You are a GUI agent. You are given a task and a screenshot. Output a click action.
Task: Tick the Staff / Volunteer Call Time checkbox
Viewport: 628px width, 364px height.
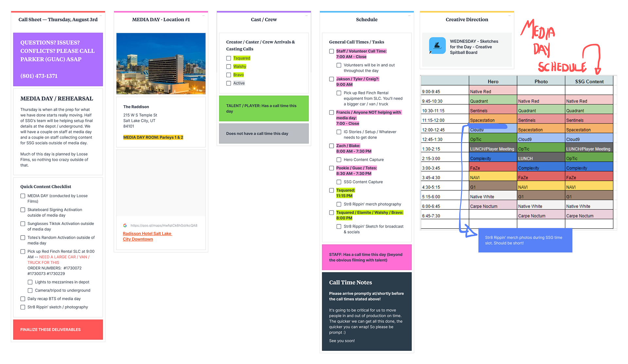[x=331, y=51]
